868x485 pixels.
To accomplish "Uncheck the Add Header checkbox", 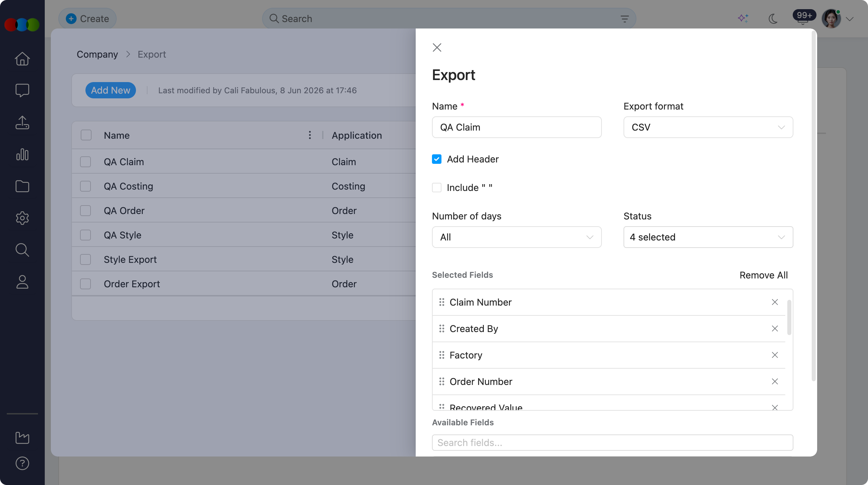I will [x=437, y=159].
